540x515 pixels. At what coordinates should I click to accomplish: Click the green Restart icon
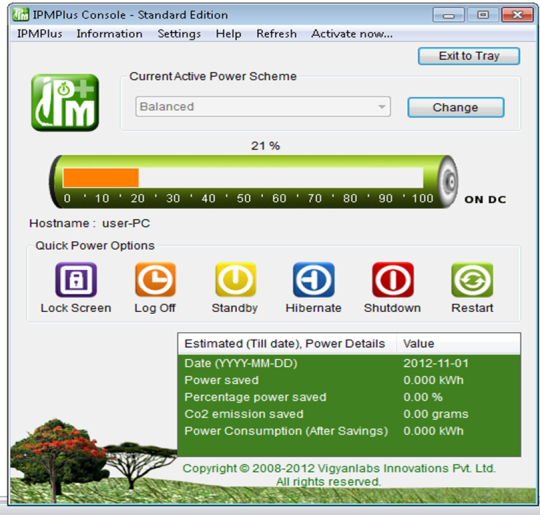(x=472, y=279)
